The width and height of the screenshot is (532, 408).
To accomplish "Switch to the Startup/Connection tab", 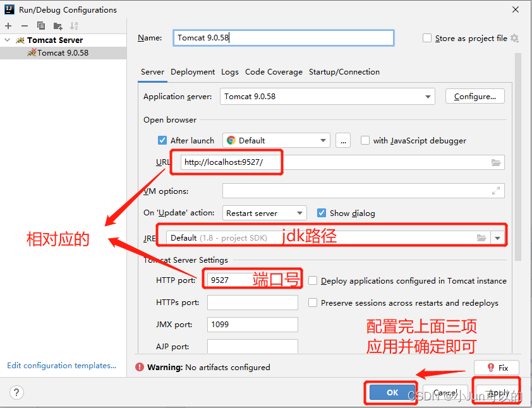I will [x=344, y=72].
